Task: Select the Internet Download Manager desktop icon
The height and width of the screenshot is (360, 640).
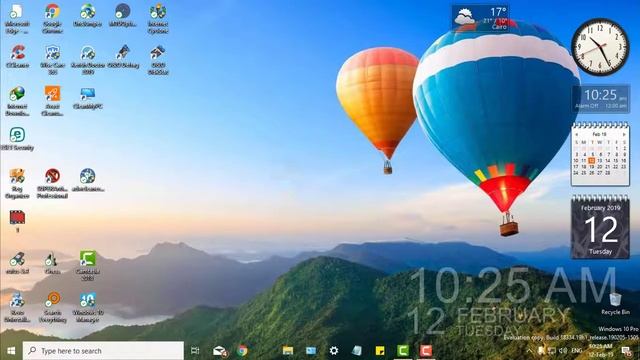Action: pyautogui.click(x=17, y=101)
